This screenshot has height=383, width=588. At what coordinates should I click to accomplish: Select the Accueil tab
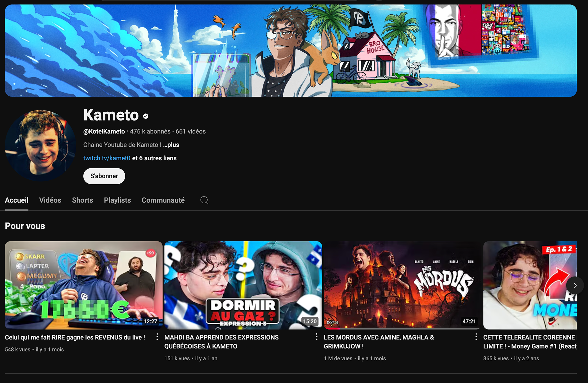(x=17, y=200)
